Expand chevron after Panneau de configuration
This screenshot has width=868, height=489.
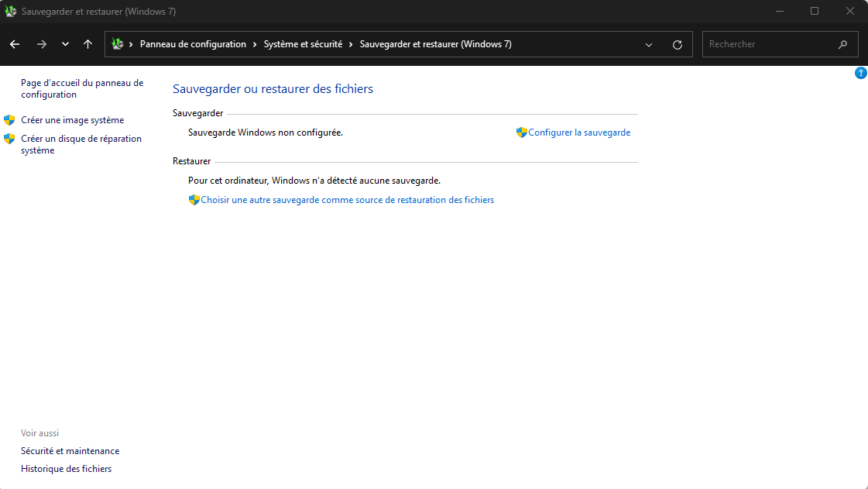coord(255,44)
